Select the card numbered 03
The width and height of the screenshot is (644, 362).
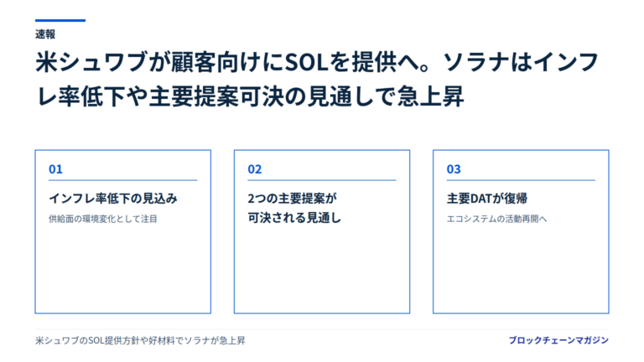tap(521, 231)
